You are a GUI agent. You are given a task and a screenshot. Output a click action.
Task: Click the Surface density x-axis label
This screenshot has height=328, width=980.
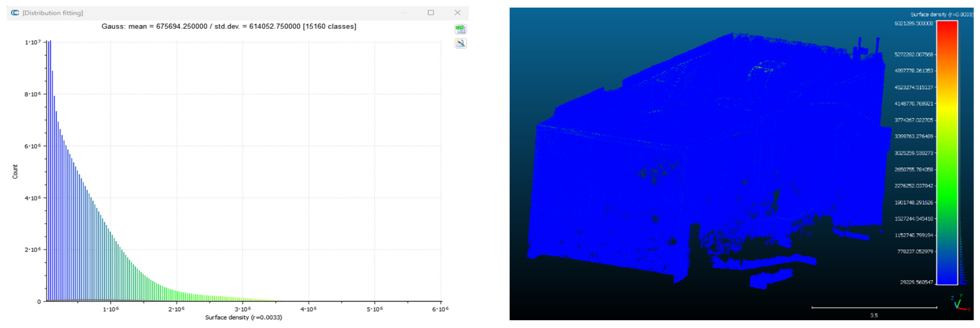(244, 317)
